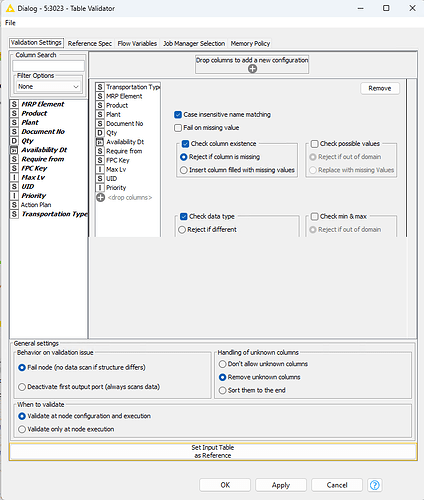Open the File menu
The image size is (424, 500).
tap(10, 23)
